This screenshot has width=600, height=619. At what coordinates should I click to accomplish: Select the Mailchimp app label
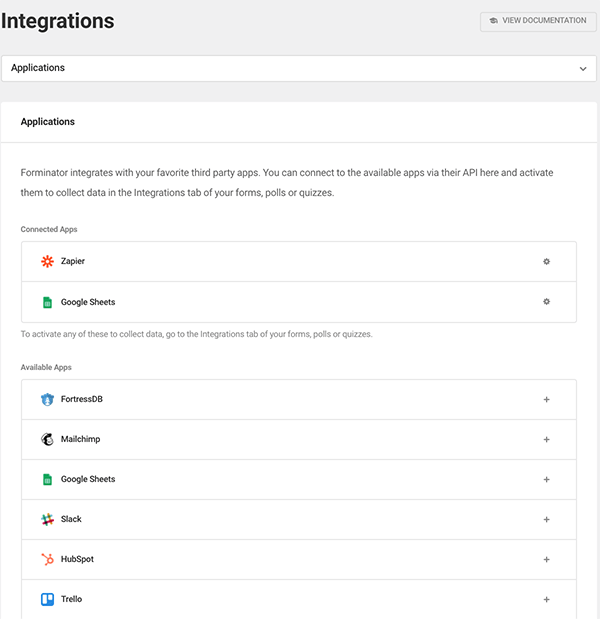(81, 439)
